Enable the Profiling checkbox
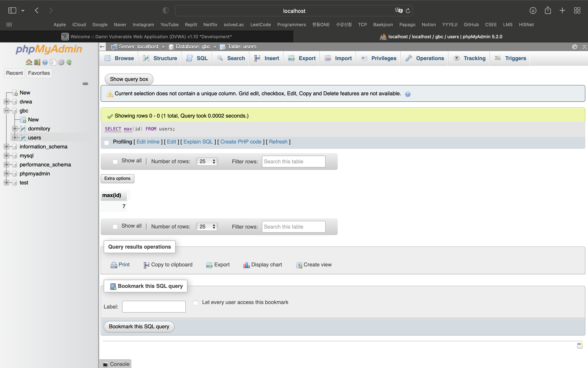This screenshot has width=588, height=368. [x=107, y=142]
